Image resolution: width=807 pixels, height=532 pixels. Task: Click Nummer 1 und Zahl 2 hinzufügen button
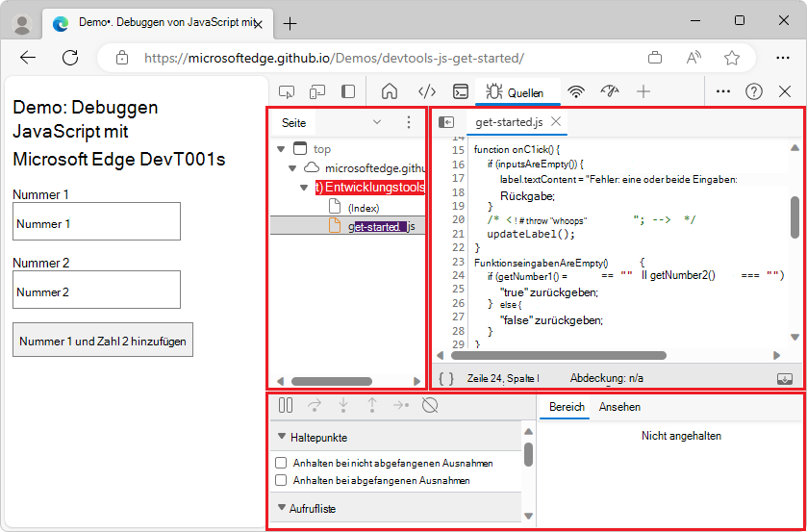[x=103, y=340]
